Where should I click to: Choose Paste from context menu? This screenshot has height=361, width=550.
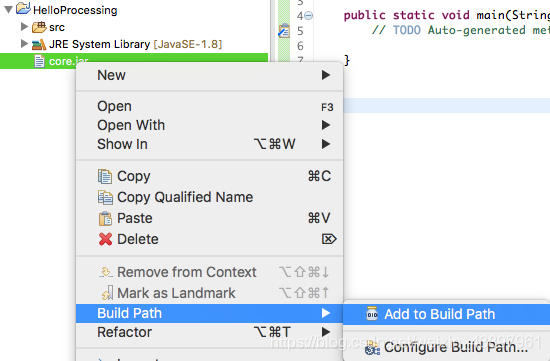click(x=209, y=218)
